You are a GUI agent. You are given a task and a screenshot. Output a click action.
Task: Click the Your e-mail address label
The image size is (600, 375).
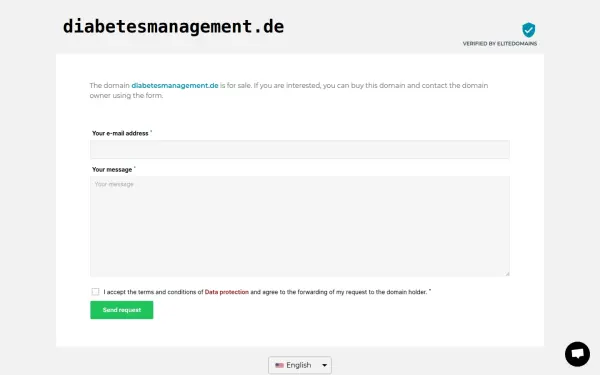(x=120, y=133)
